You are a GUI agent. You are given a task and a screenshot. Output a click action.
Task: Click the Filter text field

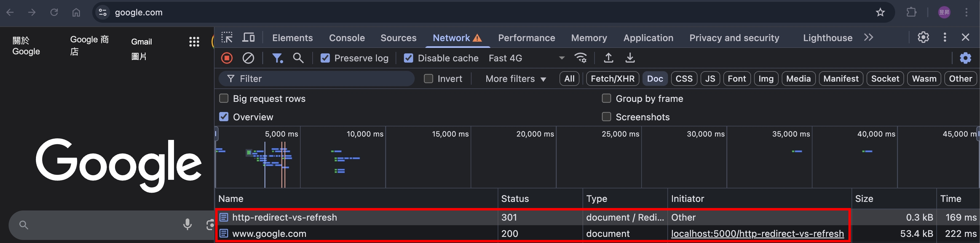click(x=317, y=79)
